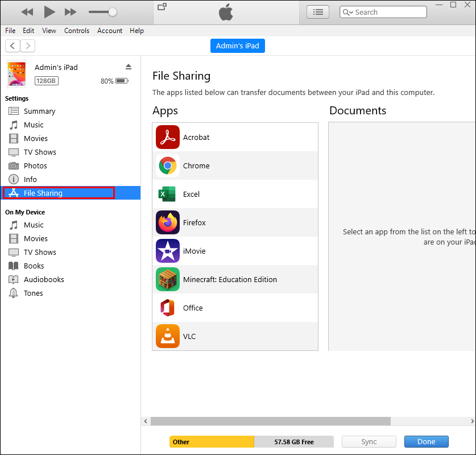Click the Sync button
This screenshot has width=476, height=455.
pyautogui.click(x=369, y=442)
